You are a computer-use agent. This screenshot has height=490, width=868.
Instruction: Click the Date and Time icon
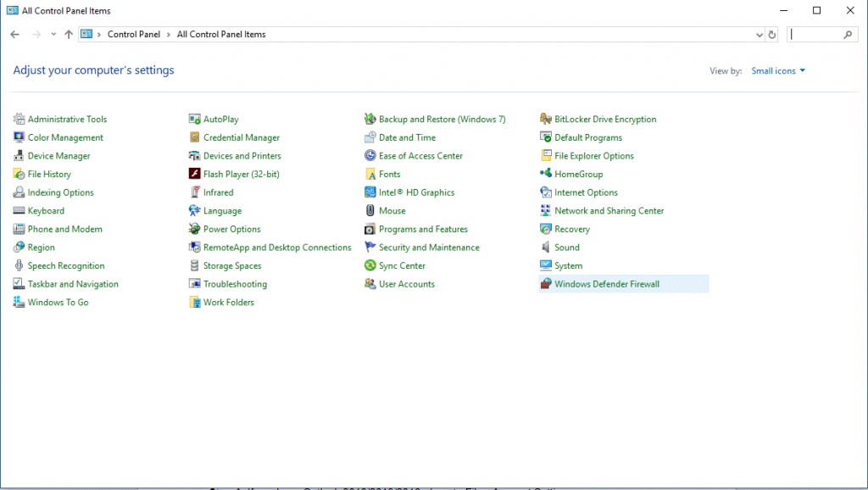(370, 137)
